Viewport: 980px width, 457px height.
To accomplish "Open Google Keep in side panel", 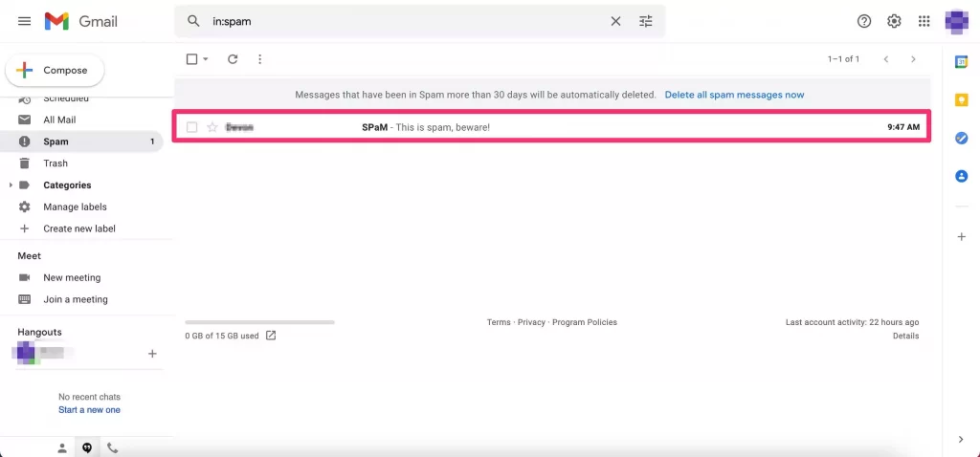I will (x=961, y=99).
